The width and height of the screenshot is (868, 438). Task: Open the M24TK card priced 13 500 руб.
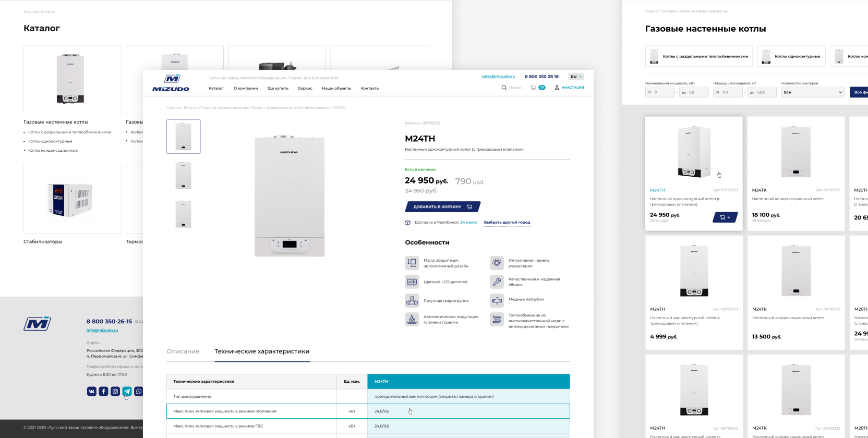tap(796, 293)
